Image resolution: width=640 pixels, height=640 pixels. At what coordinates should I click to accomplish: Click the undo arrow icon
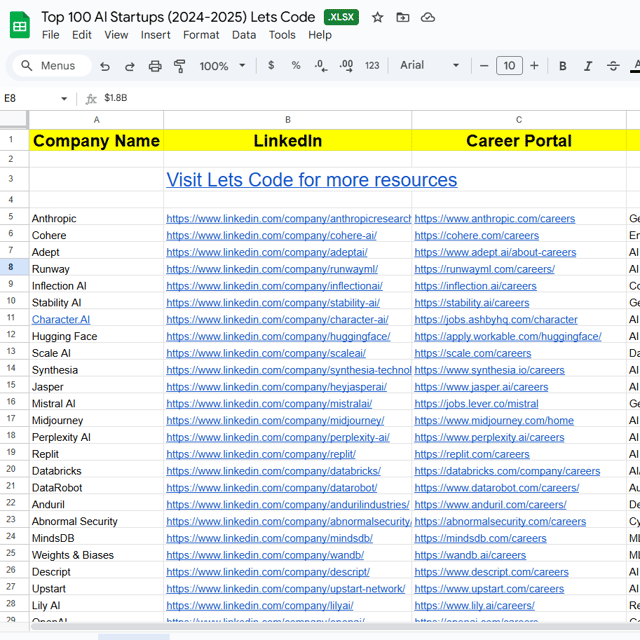[x=105, y=66]
